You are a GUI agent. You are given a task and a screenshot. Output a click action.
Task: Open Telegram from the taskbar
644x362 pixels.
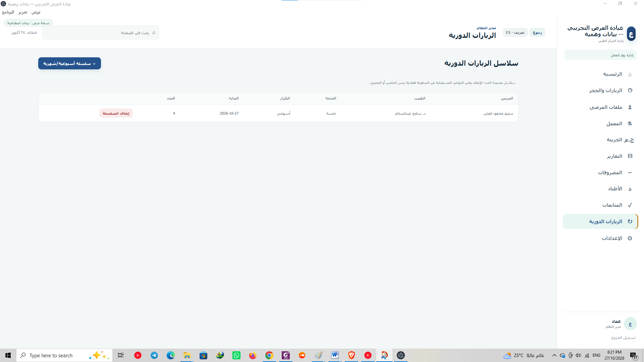(x=154, y=355)
